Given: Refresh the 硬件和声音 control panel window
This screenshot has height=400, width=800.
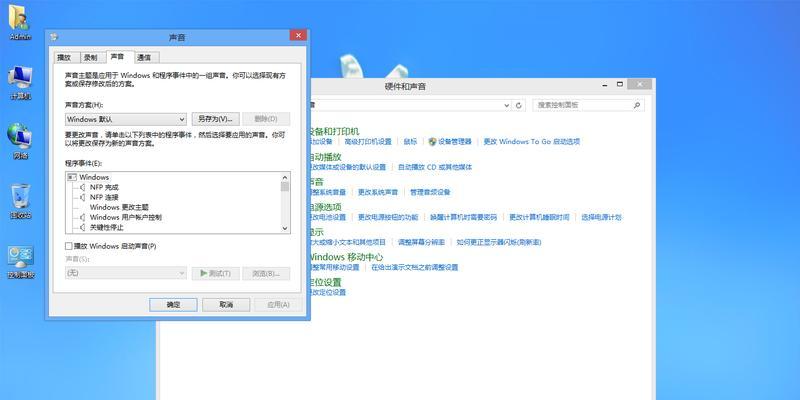Looking at the screenshot, I should [x=519, y=105].
